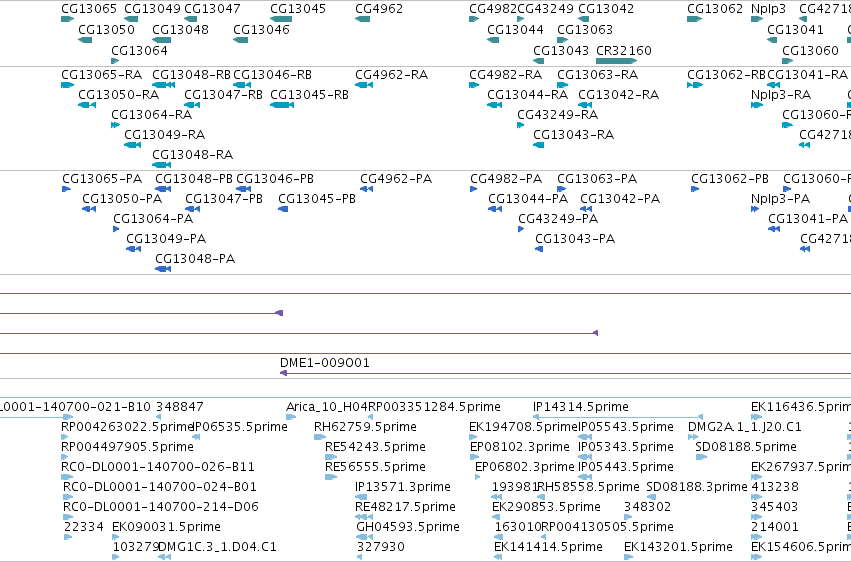The image size is (851, 562).
Task: Click the GH04593.5prime EST label
Action: pos(408,527)
